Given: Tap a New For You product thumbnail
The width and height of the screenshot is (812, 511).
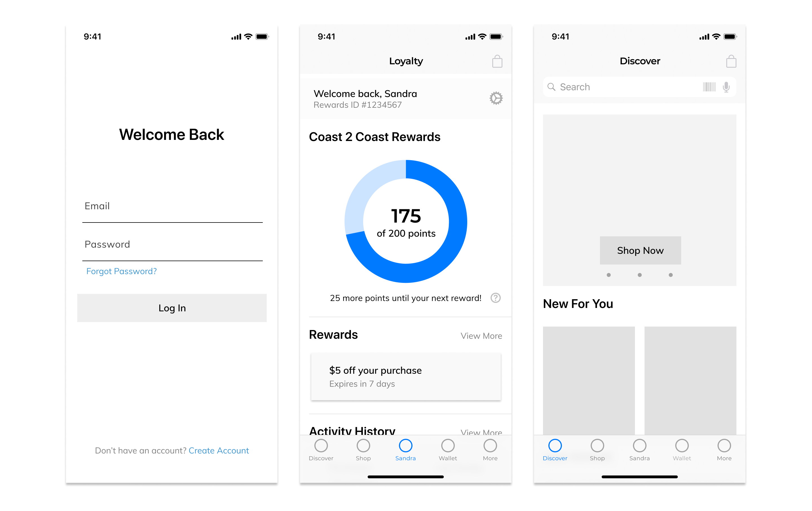Looking at the screenshot, I should coord(589,383).
